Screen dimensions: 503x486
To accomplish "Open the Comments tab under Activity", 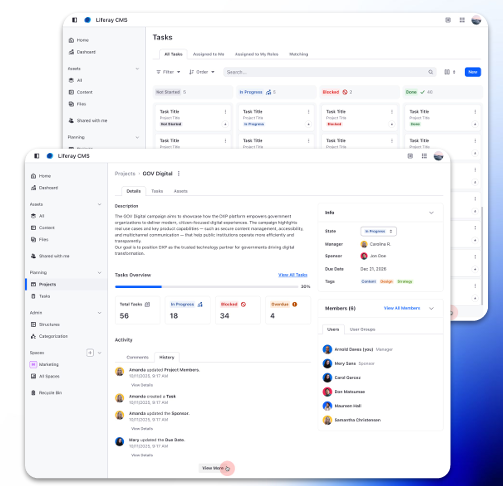I will [137, 357].
